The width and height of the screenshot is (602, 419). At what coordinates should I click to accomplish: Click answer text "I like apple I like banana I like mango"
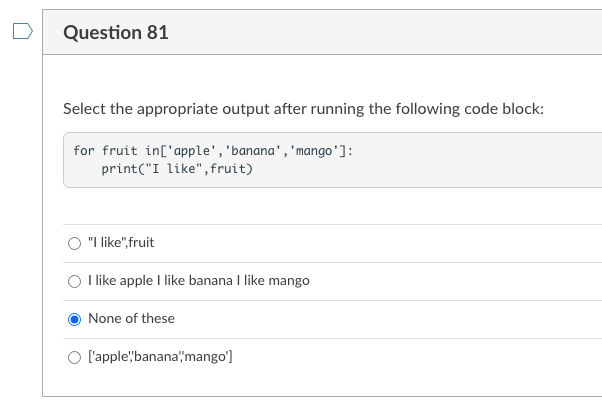[x=199, y=281]
